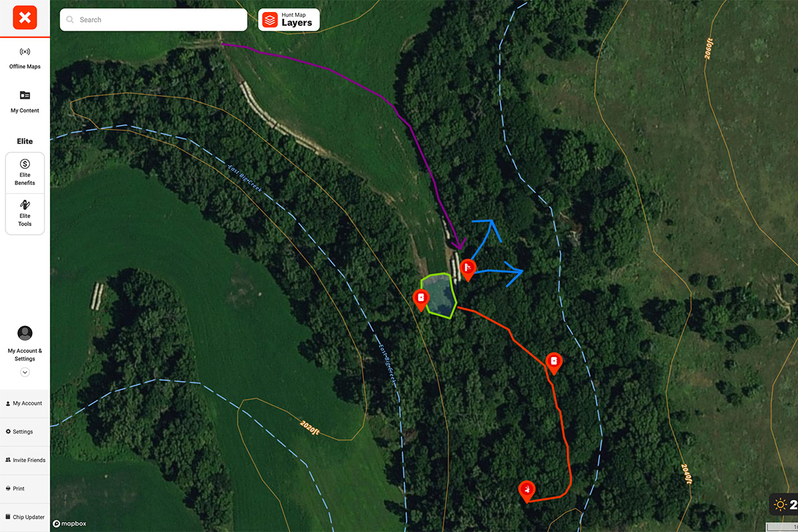Open the Hunt Map Layers panel
Image resolution: width=798 pixels, height=532 pixels.
coord(289,20)
